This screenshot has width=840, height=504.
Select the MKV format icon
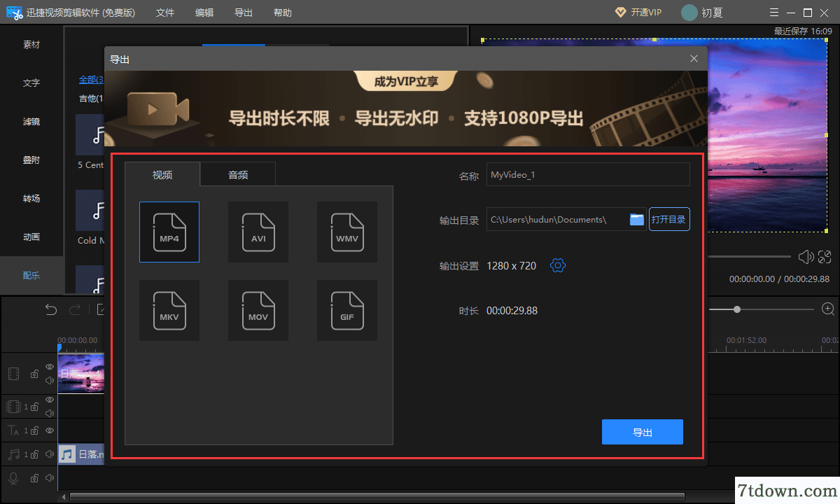point(169,310)
